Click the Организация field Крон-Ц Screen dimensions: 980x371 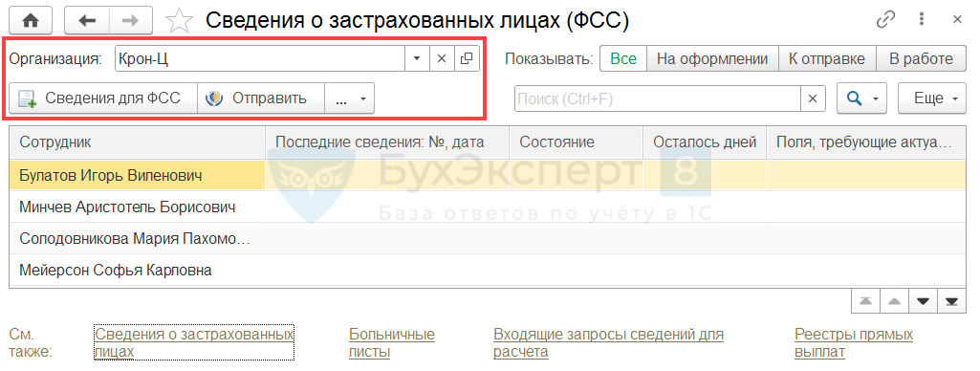[x=260, y=58]
